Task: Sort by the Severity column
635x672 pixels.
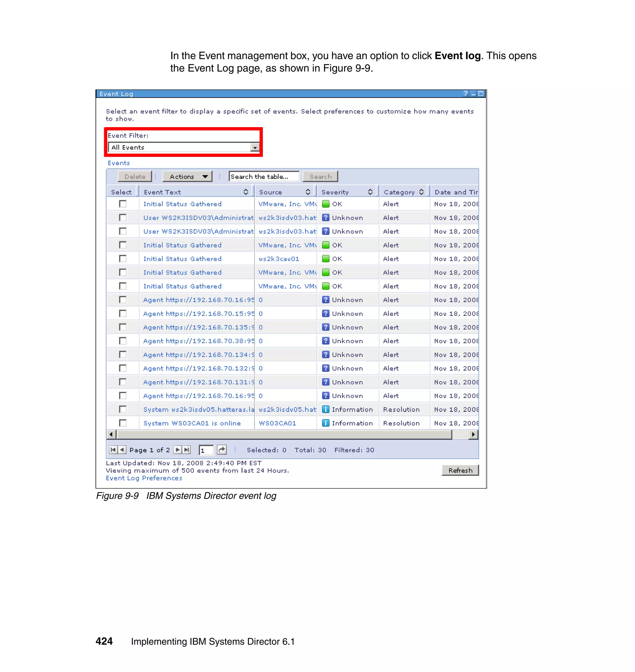Action: (370, 192)
